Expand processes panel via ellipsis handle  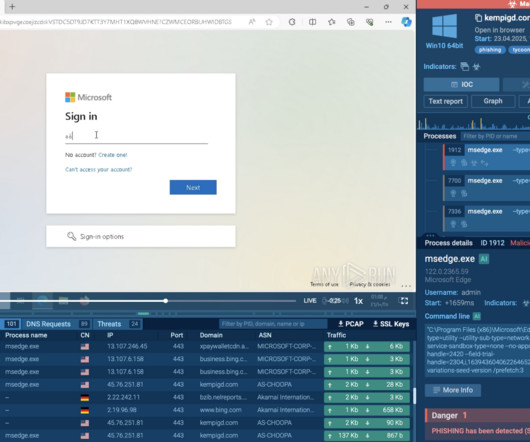click(x=430, y=236)
